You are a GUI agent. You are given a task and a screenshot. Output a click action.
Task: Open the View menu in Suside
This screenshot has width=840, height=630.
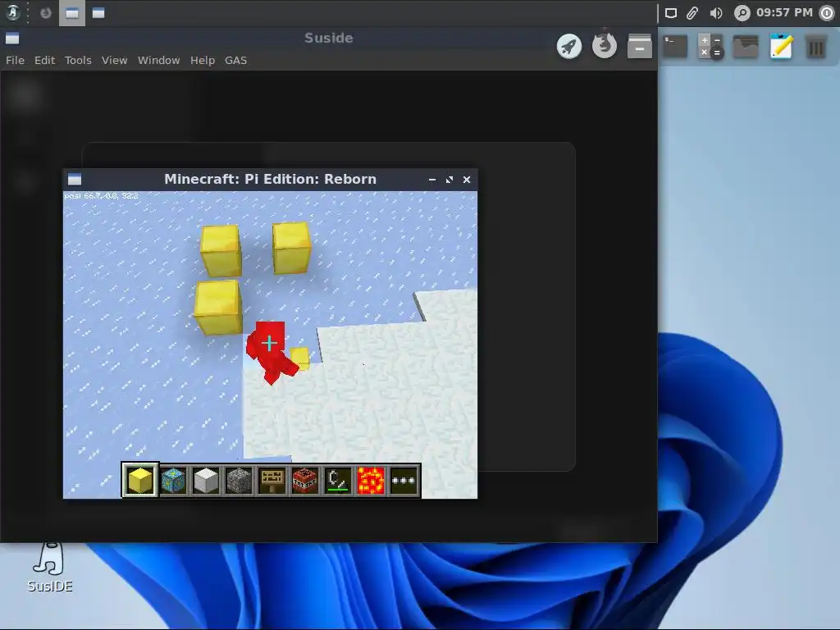114,60
